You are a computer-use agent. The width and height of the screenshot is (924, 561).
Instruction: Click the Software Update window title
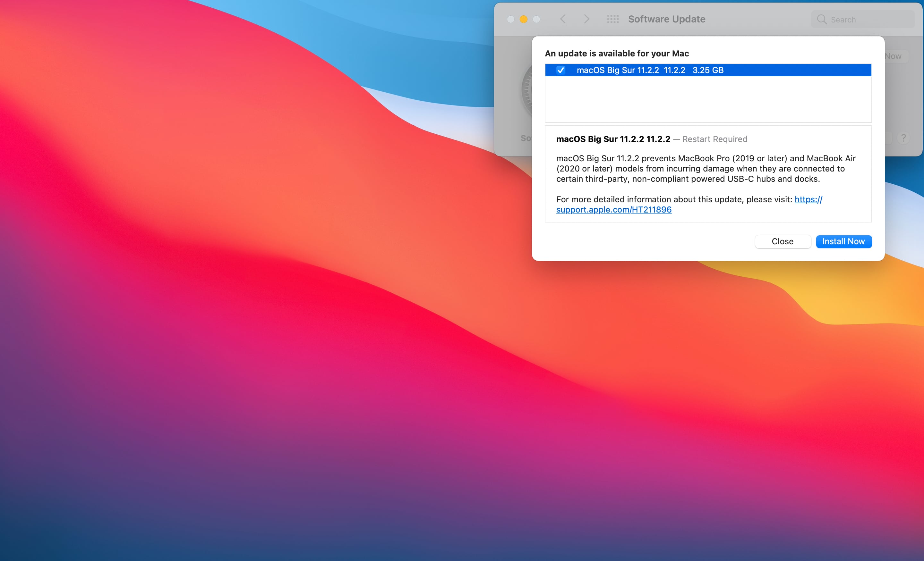666,19
